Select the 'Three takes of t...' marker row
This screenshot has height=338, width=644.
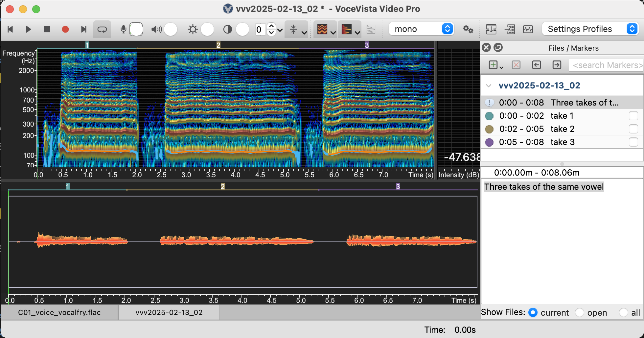point(562,103)
